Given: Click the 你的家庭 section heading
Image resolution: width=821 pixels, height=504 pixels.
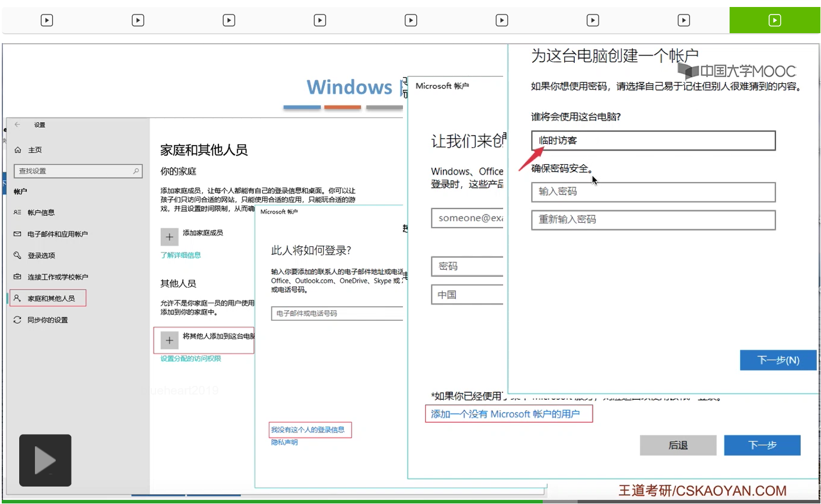Looking at the screenshot, I should point(178,172).
